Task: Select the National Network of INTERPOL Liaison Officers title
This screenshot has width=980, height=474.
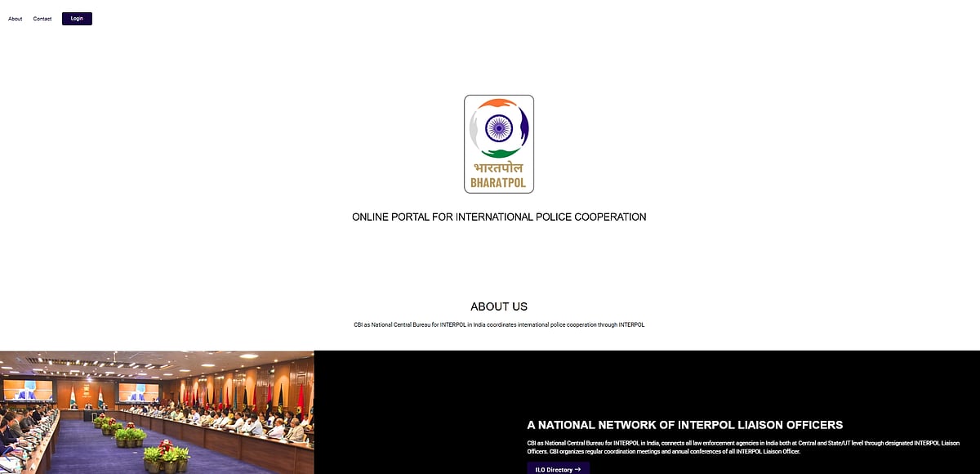Action: 684,425
